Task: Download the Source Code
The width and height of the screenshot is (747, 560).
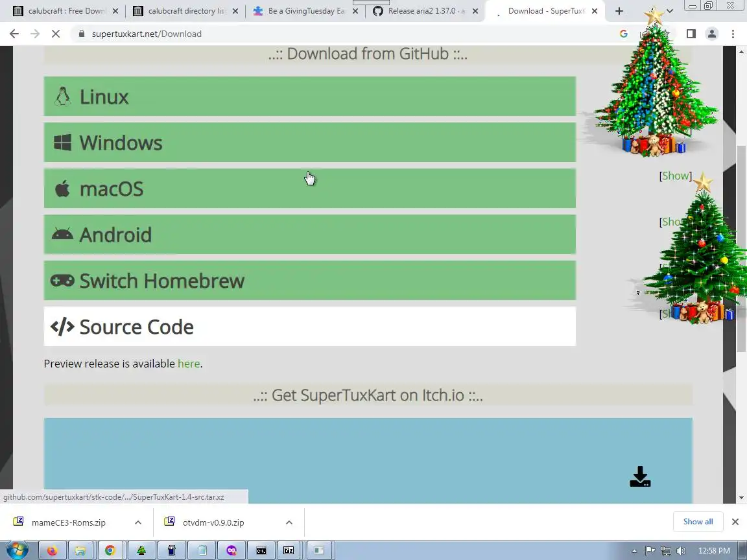Action: click(x=310, y=327)
